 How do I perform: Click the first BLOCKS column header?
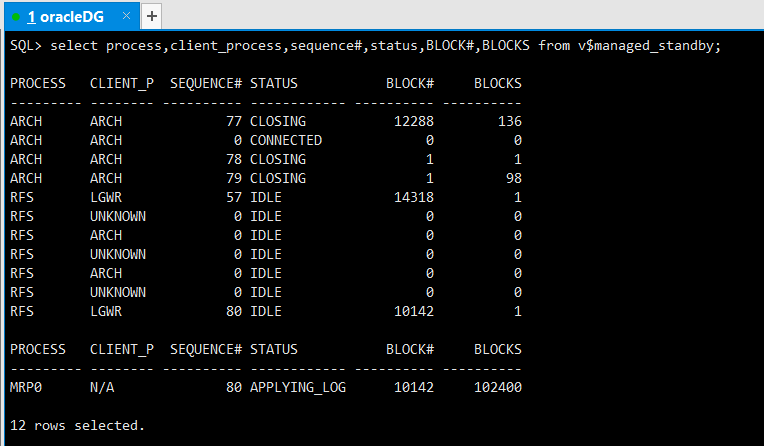(497, 83)
